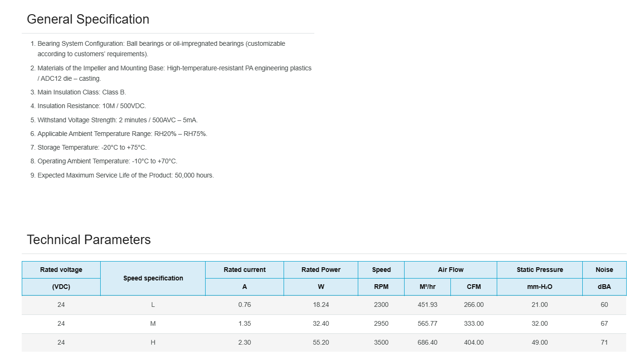
Task: Click the Noise column header
Action: pyautogui.click(x=604, y=270)
